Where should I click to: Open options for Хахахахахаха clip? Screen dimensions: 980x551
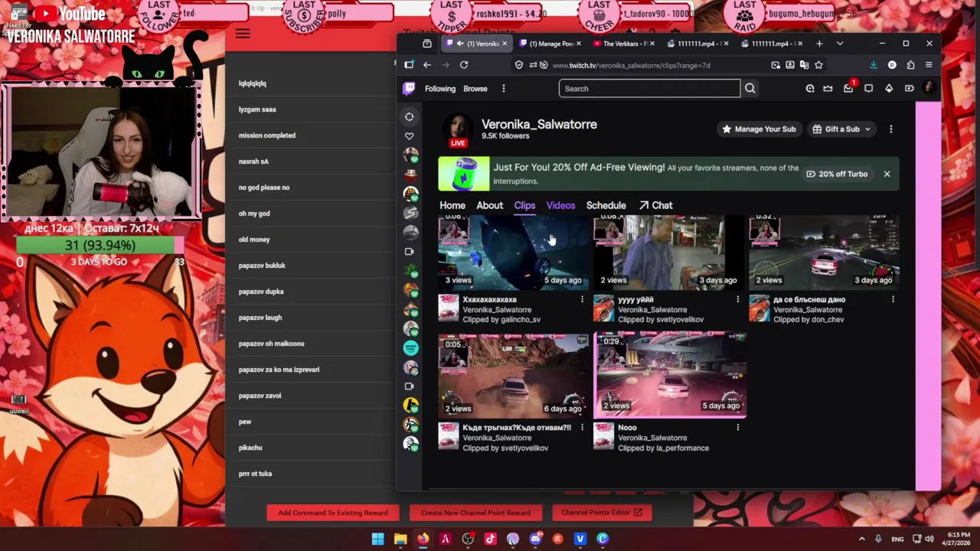click(x=582, y=299)
